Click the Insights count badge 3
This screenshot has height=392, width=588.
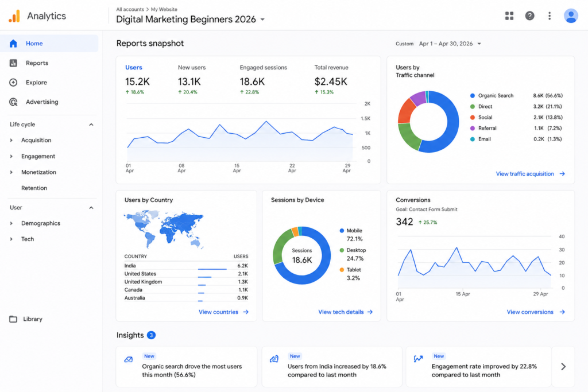pos(151,335)
